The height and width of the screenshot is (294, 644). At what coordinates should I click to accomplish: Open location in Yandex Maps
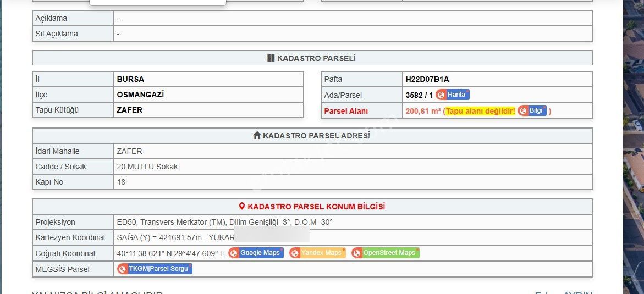pyautogui.click(x=317, y=253)
